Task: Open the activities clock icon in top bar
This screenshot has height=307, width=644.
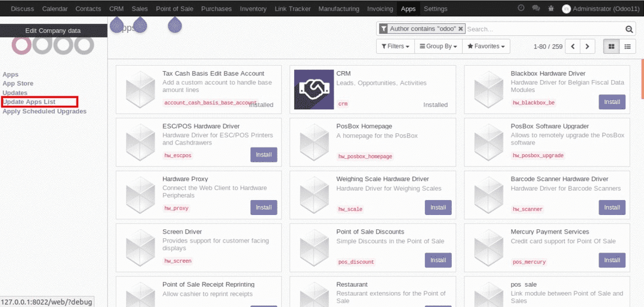Action: point(521,8)
